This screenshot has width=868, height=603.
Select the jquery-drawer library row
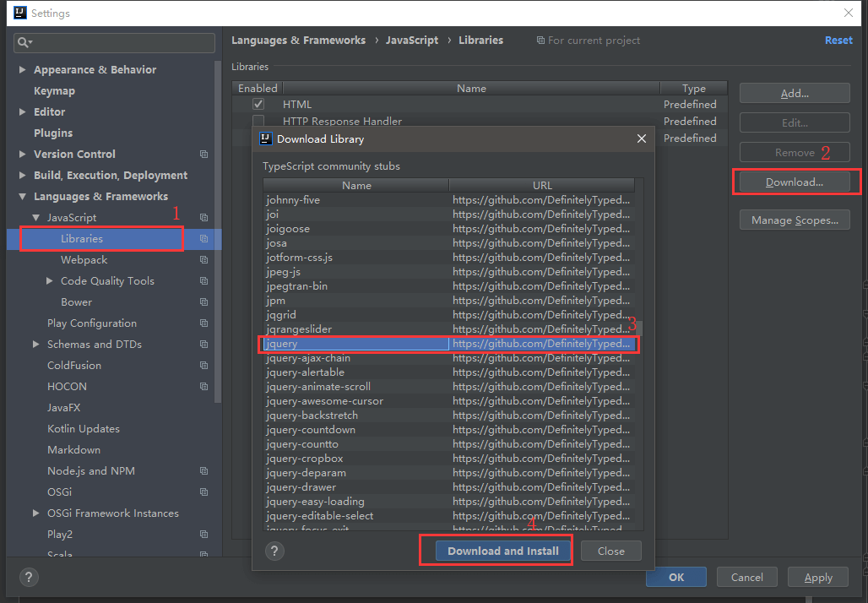449,486
